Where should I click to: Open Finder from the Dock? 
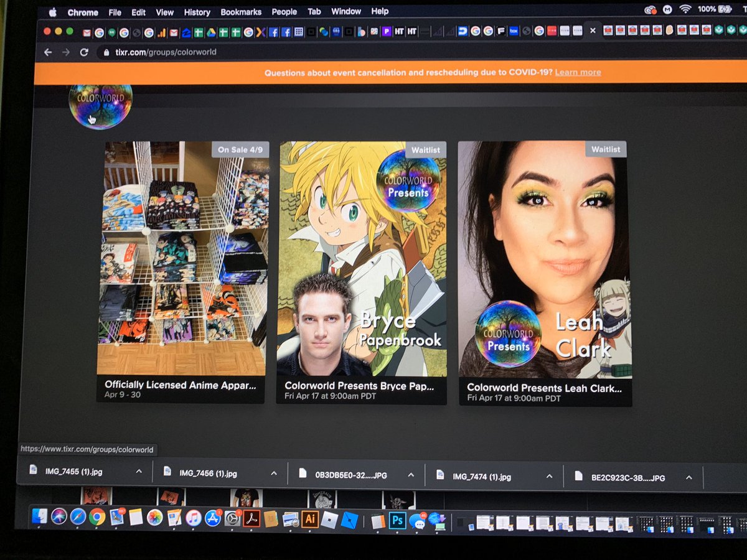tap(40, 517)
